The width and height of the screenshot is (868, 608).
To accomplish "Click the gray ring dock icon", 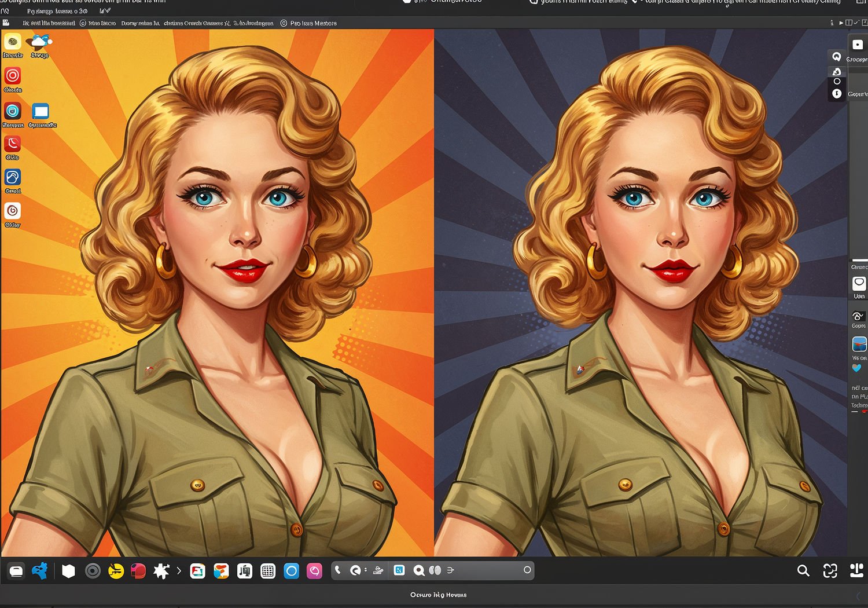I will 93,572.
